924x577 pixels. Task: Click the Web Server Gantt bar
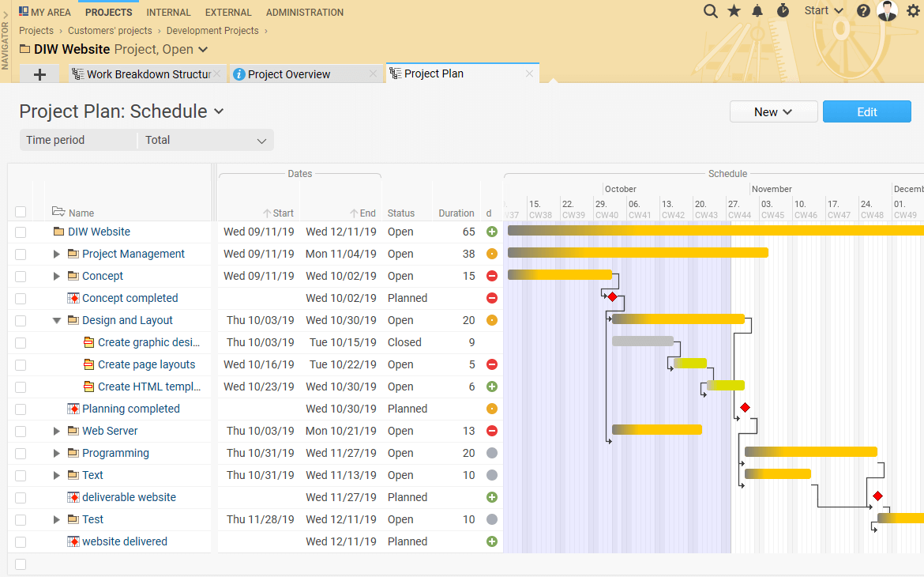[657, 429]
